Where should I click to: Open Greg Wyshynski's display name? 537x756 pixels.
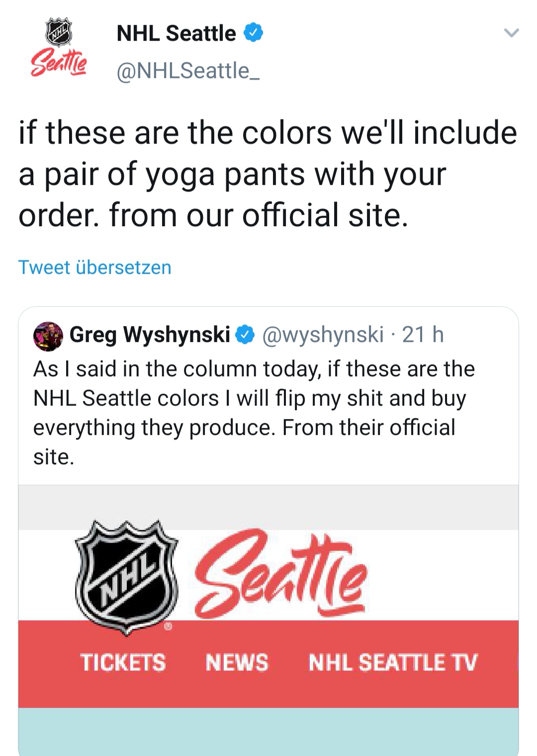click(x=149, y=335)
